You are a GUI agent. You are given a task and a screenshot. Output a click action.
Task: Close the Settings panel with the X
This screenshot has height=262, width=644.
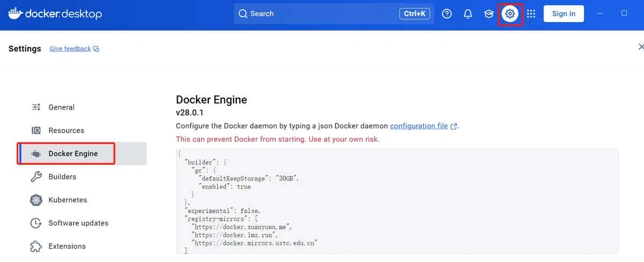pos(641,47)
